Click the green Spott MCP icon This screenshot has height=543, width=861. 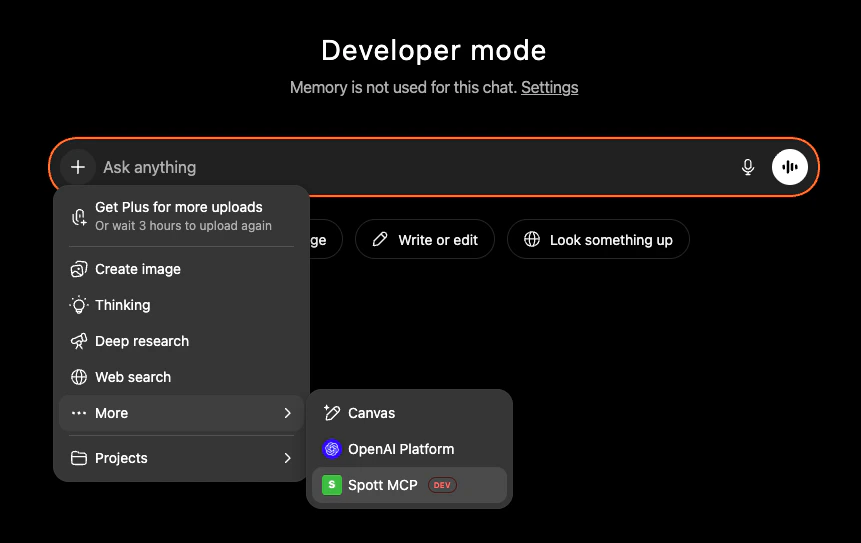[x=332, y=485]
